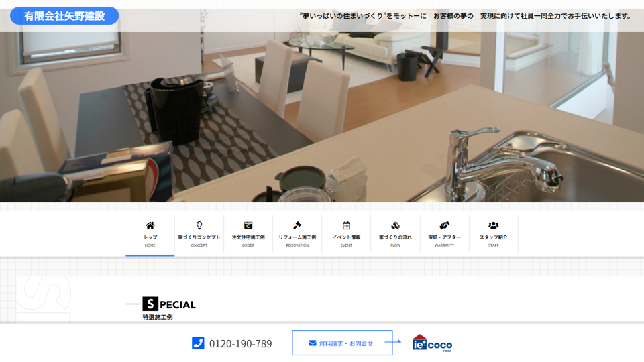Click the hammer Renovation icon

pos(297,225)
